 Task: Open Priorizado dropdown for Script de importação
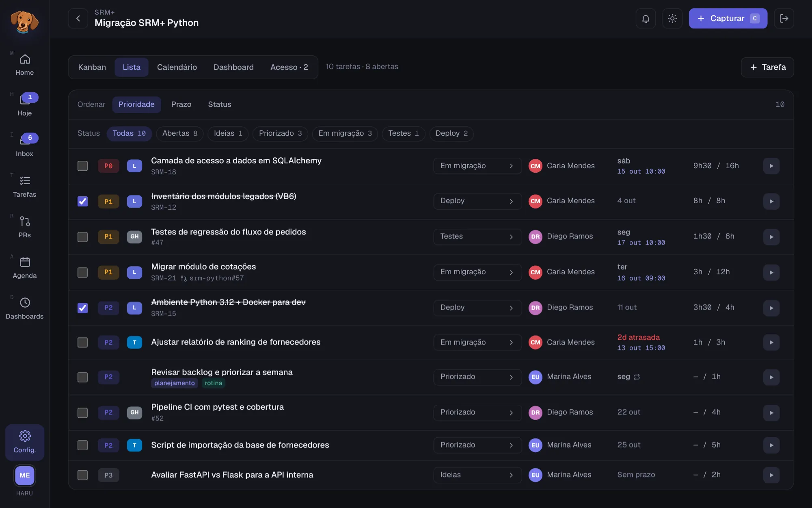477,445
